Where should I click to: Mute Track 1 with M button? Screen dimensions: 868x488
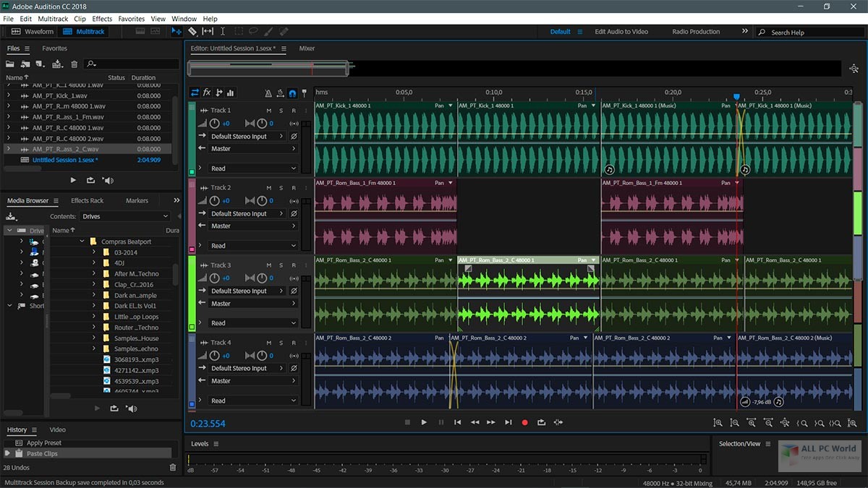tap(269, 111)
